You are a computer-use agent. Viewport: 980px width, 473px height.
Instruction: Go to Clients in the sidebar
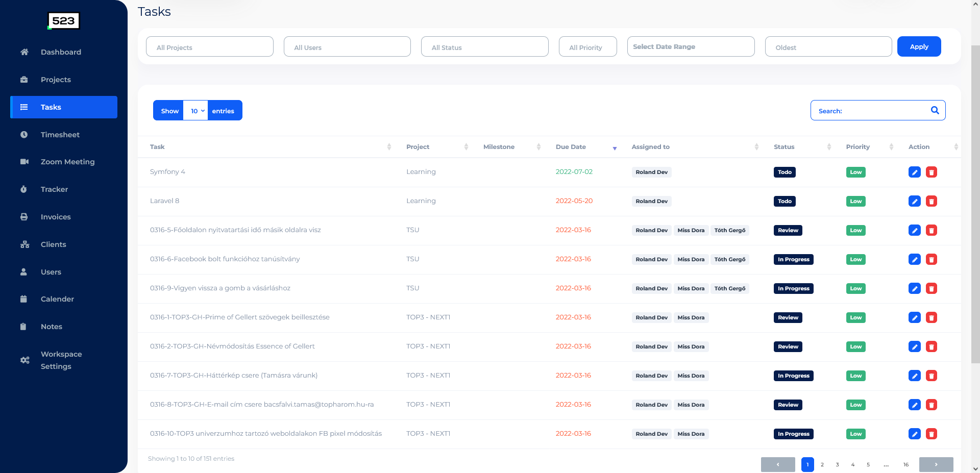click(x=53, y=244)
